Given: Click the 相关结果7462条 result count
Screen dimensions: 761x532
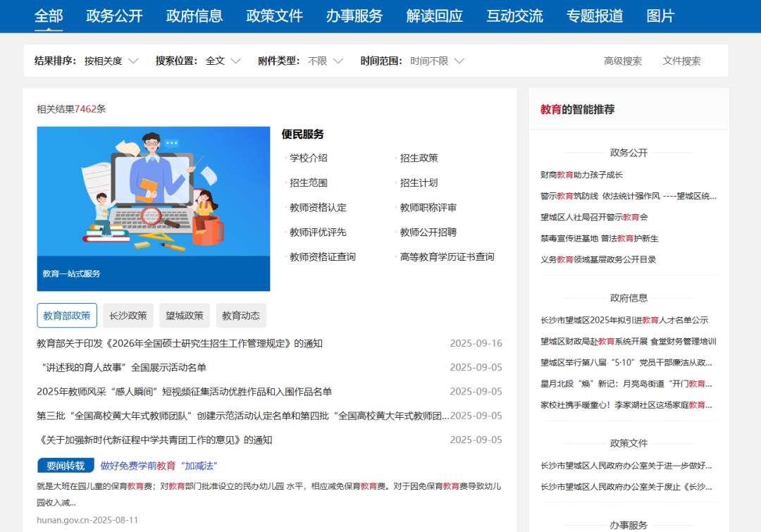Looking at the screenshot, I should pyautogui.click(x=71, y=109).
